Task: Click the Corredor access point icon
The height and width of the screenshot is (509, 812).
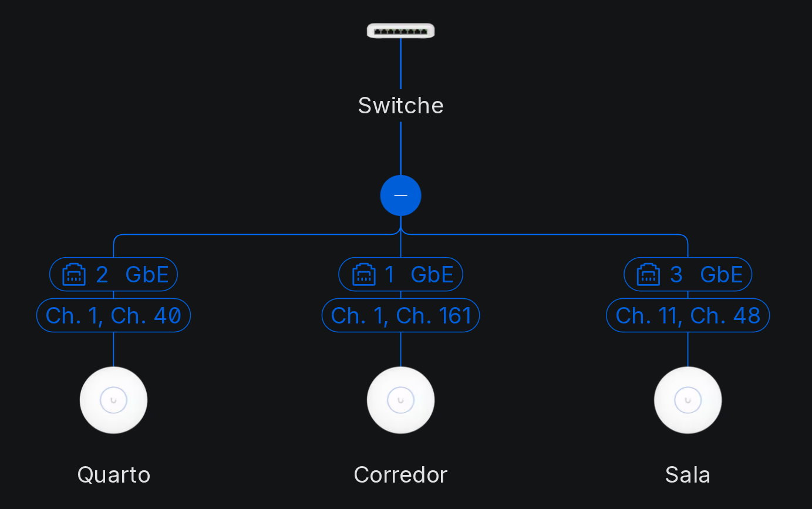Action: point(400,400)
